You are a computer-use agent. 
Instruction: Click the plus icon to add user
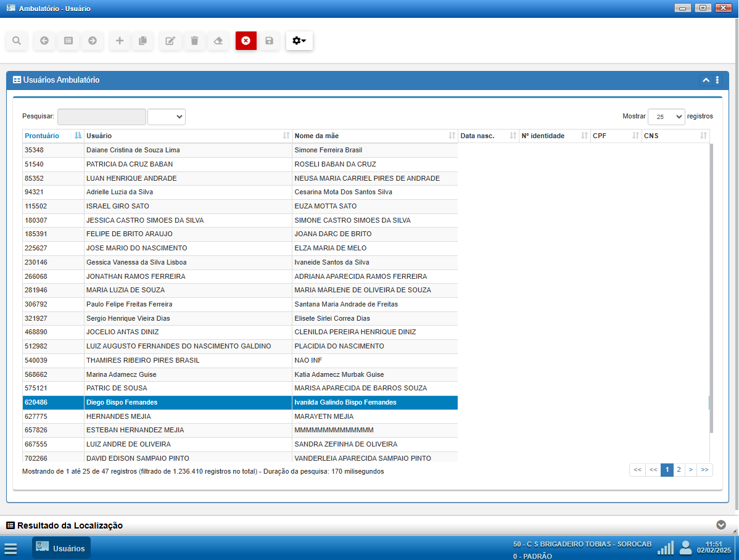coord(120,41)
